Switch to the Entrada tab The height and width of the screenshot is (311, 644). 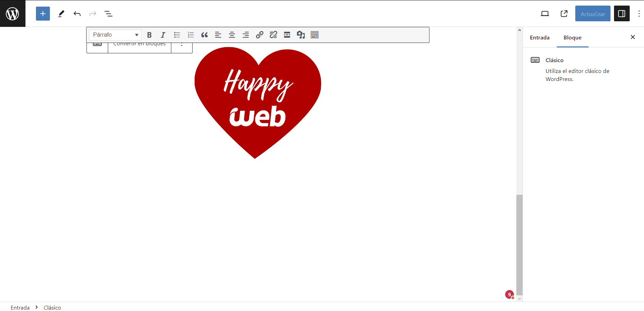pos(540,37)
